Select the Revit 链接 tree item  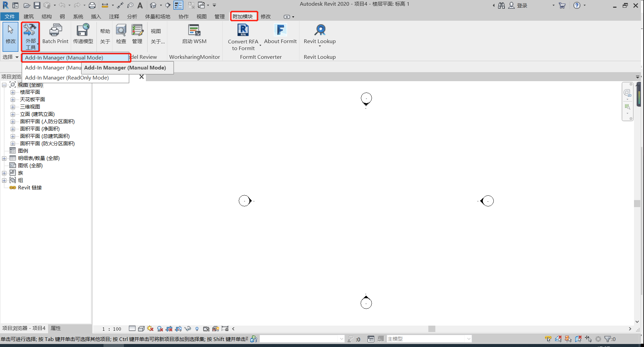tap(30, 188)
